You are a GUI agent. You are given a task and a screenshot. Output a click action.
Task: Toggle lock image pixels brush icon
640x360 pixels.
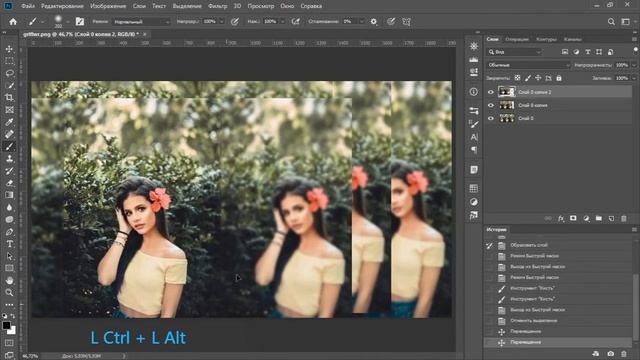(x=528, y=78)
